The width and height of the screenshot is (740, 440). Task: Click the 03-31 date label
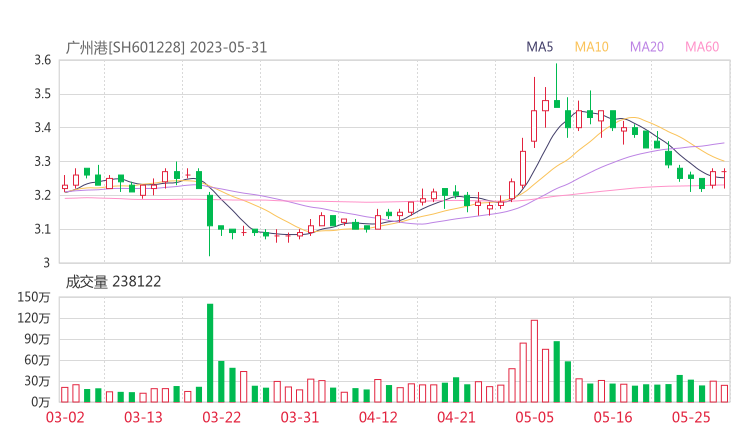(x=300, y=417)
